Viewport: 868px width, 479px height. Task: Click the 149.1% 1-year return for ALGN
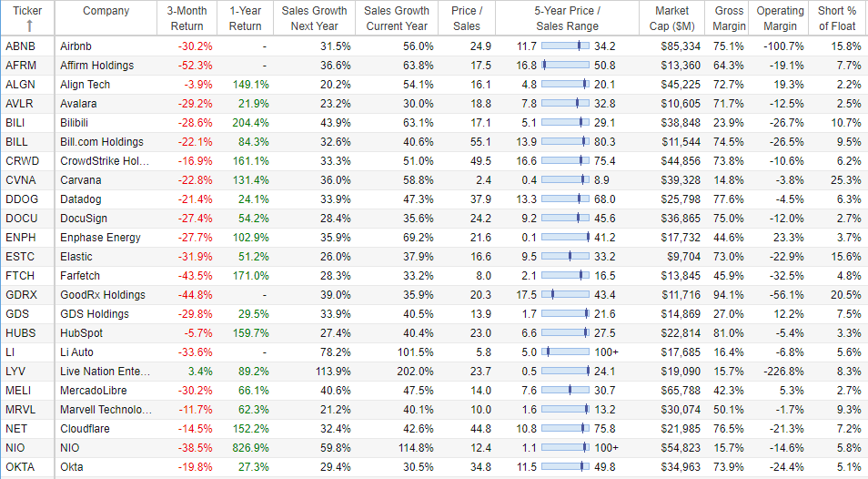(x=251, y=85)
